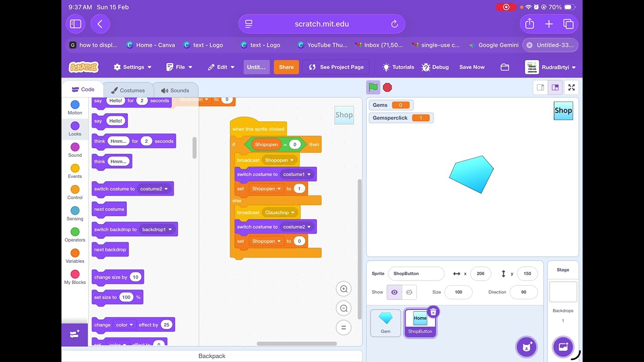
Task: Switch to the YouTube Thumbnail browser tab
Action: [x=323, y=45]
